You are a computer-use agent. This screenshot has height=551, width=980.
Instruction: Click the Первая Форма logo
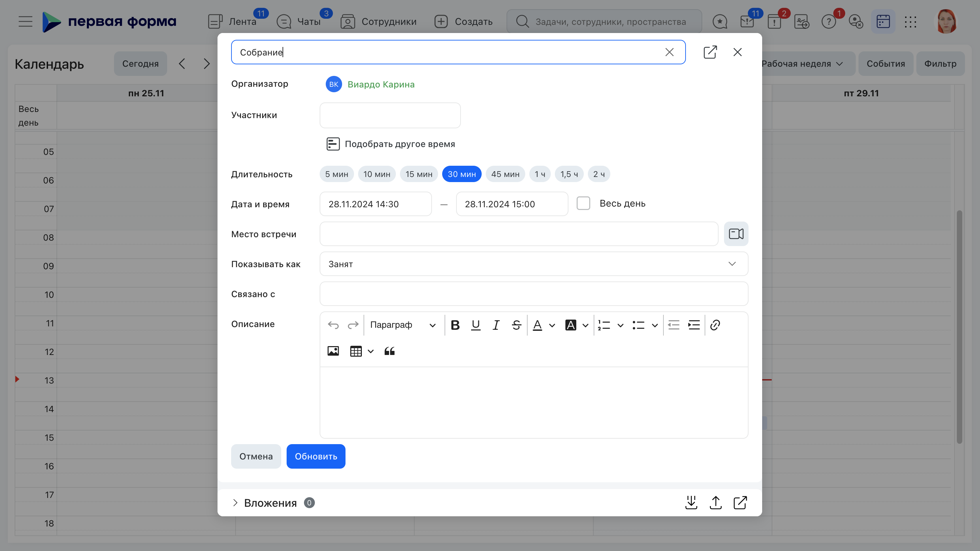109,21
